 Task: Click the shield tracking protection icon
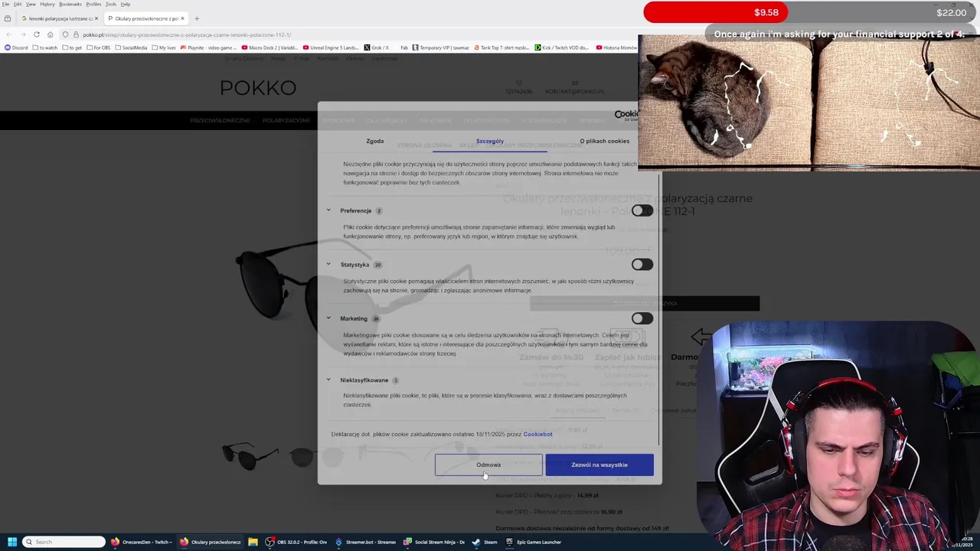click(x=66, y=34)
